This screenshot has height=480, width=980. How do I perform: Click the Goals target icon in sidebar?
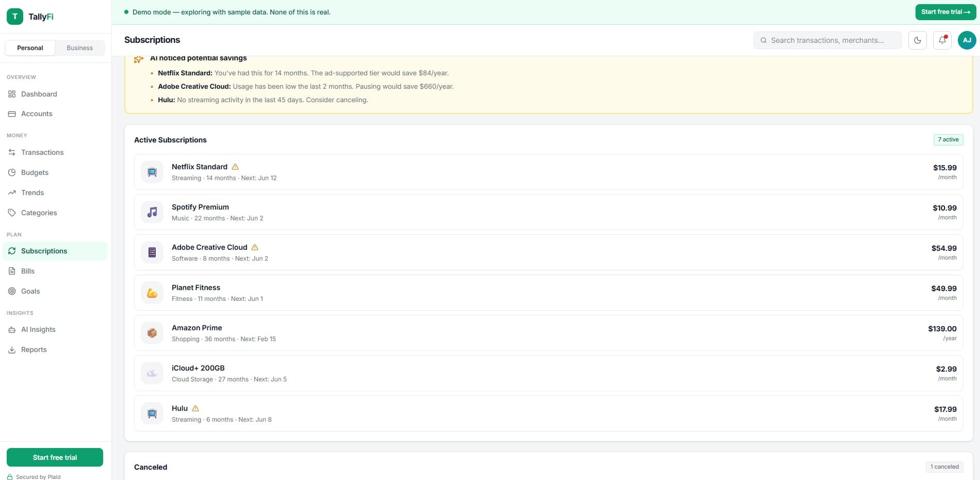point(12,291)
